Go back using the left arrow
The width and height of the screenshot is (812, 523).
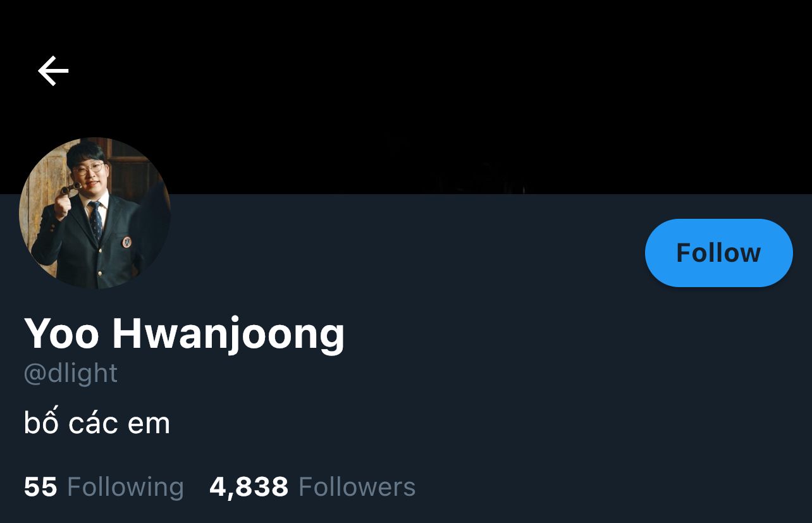coord(53,70)
